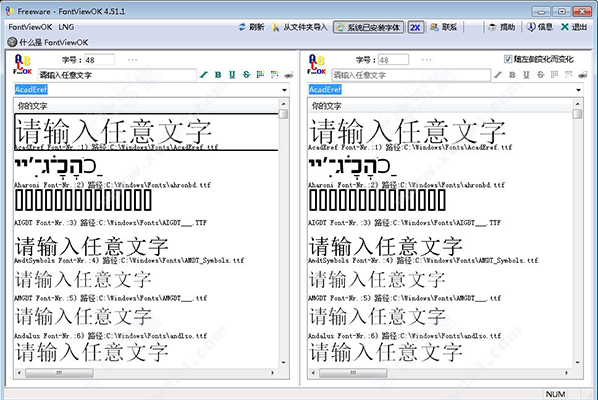
Task: Click left list scroll up arrow
Action: [x=283, y=104]
